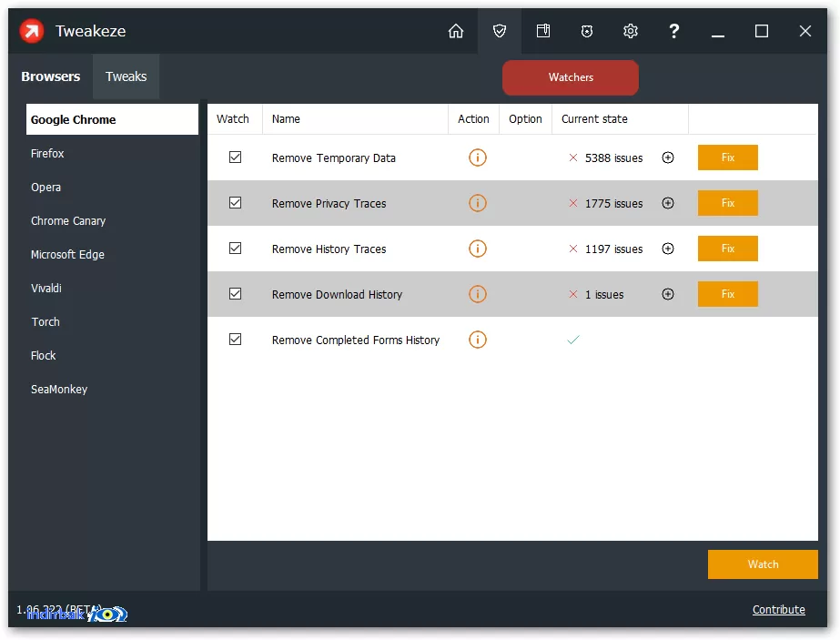Select Vivaldi in browser list

coord(112,289)
